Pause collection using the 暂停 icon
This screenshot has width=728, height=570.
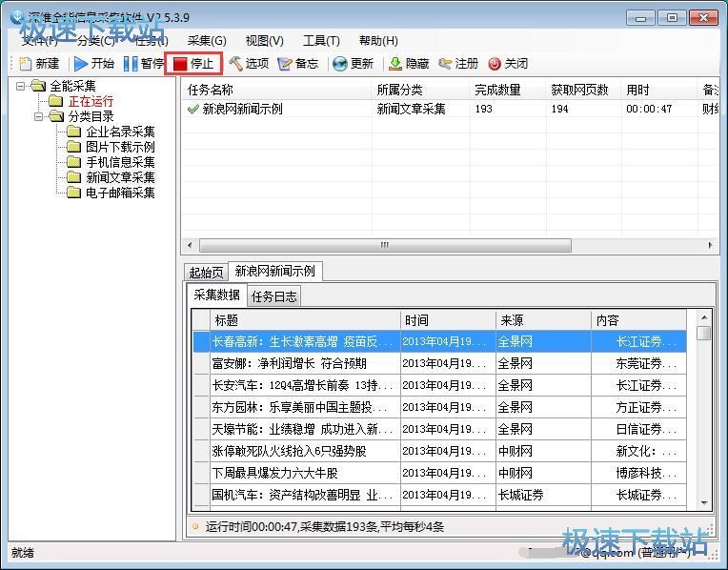pyautogui.click(x=131, y=64)
